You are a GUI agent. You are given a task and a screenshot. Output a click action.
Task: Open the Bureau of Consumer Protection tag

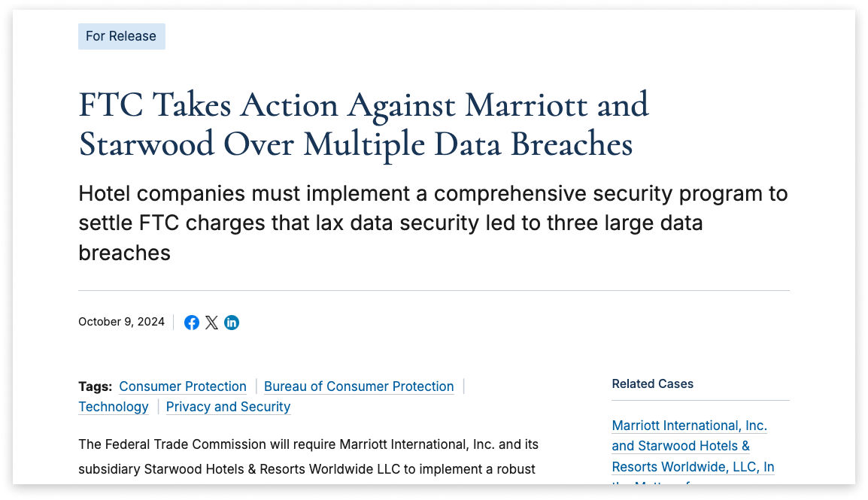pyautogui.click(x=359, y=386)
